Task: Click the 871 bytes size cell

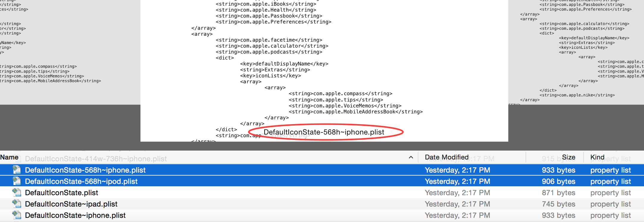Action: point(558,193)
